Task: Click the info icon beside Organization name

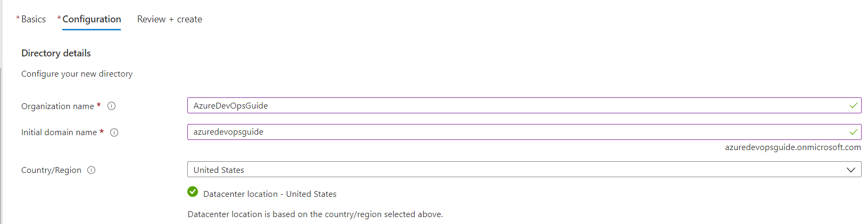Action: (112, 106)
